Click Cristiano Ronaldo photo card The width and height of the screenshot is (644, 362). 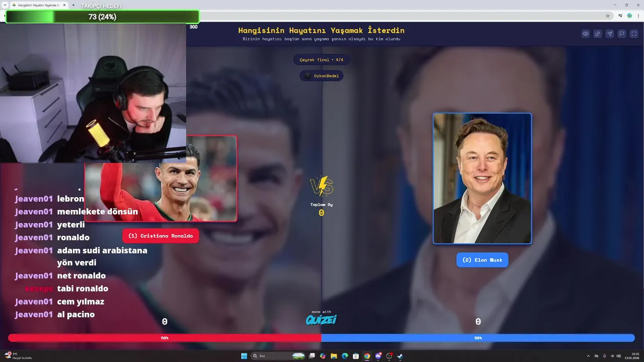161,178
